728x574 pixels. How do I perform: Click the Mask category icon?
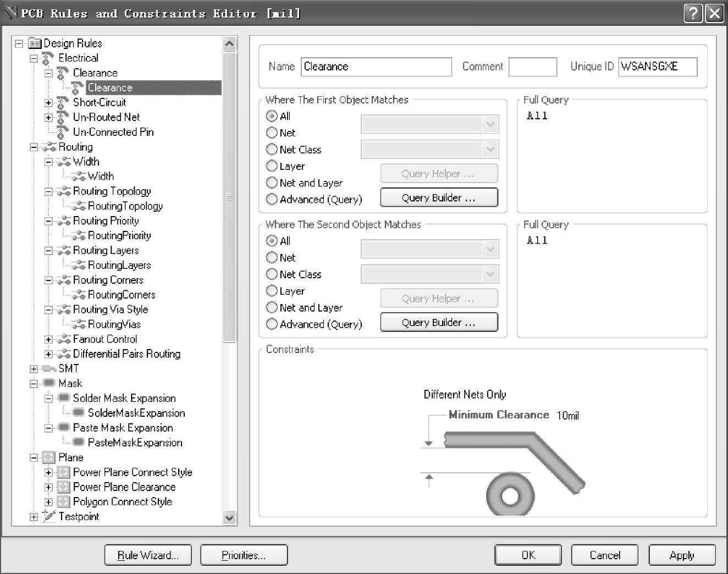[49, 383]
